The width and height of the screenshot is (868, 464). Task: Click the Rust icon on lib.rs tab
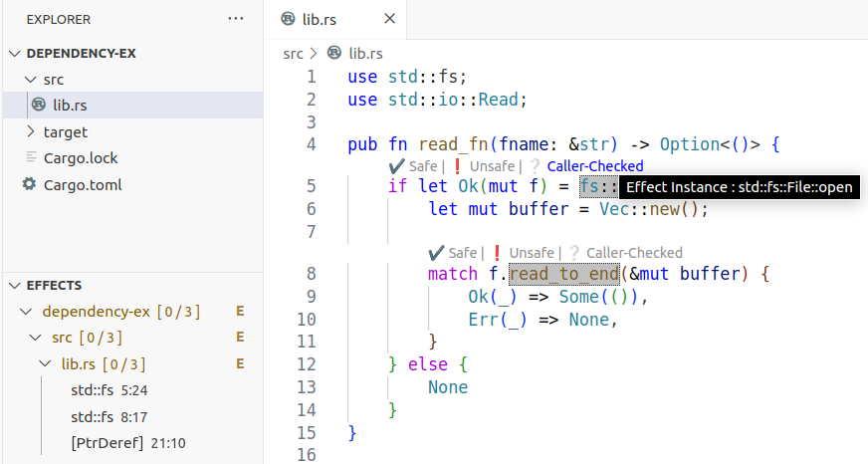point(289,18)
